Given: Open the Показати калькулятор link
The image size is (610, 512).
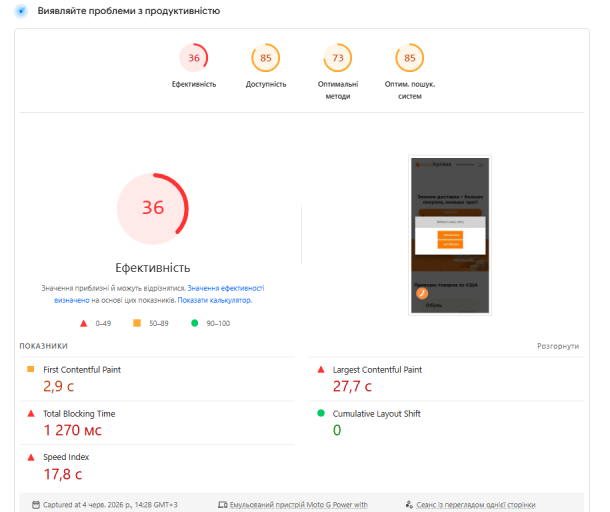Looking at the screenshot, I should [215, 300].
